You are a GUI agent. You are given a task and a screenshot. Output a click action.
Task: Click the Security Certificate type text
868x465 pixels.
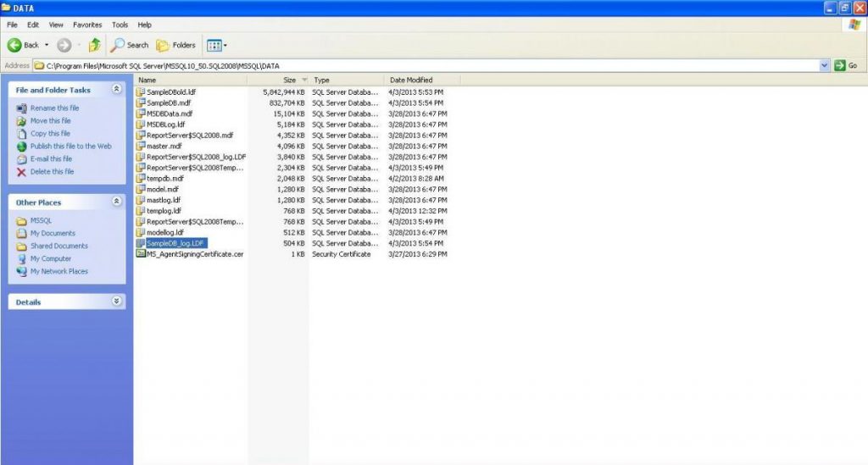pyautogui.click(x=341, y=254)
